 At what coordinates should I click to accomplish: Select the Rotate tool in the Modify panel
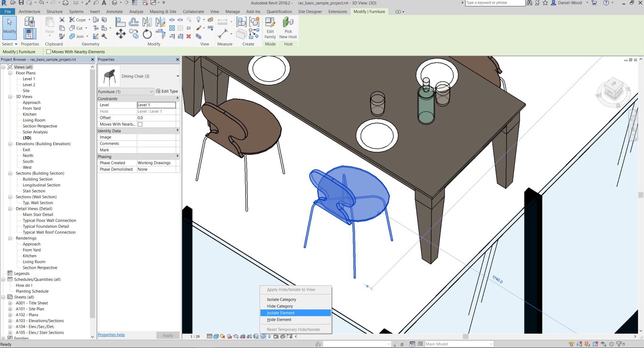coord(147,34)
